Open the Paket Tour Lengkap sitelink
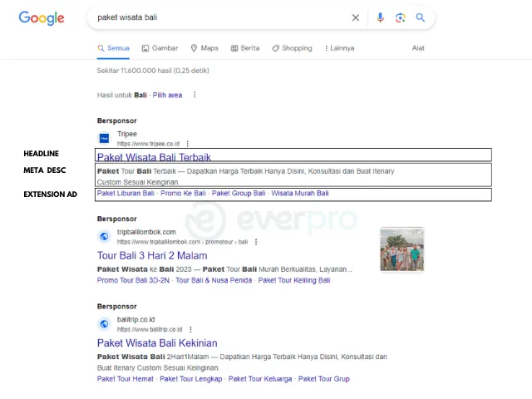532x399 pixels. coord(191,379)
